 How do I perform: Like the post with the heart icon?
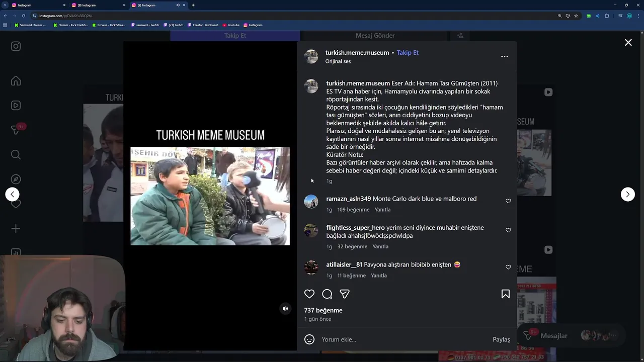point(309,294)
